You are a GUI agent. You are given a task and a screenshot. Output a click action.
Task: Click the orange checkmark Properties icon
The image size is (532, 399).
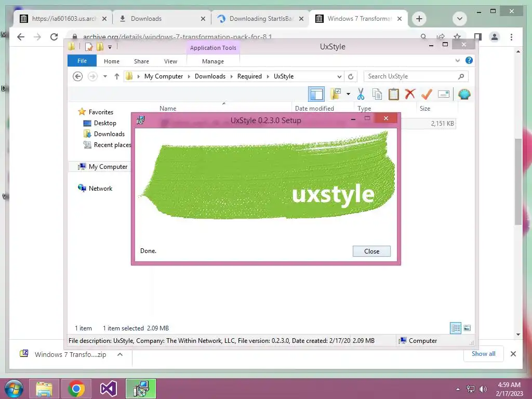pos(427,94)
